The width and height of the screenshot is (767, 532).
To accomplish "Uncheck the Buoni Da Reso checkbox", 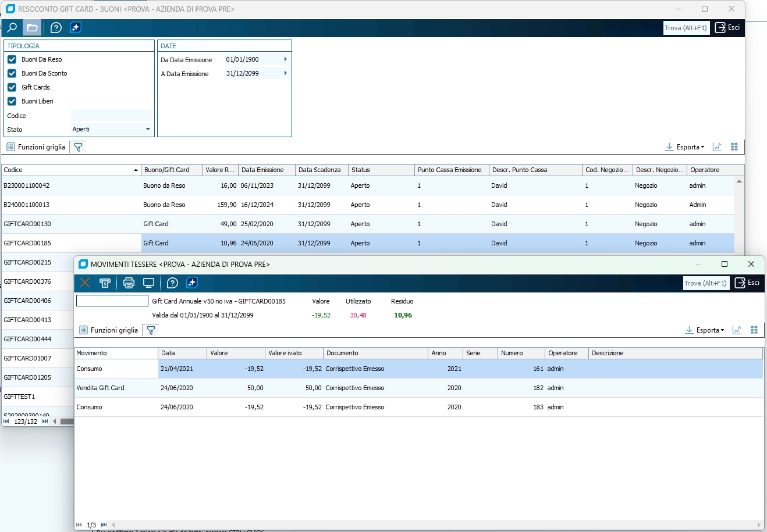I will pos(12,59).
